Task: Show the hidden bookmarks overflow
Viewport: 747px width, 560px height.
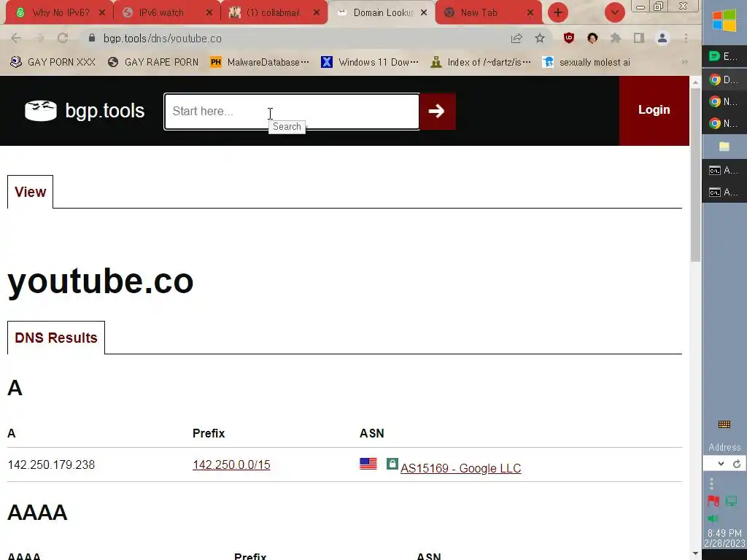Action: [x=684, y=62]
